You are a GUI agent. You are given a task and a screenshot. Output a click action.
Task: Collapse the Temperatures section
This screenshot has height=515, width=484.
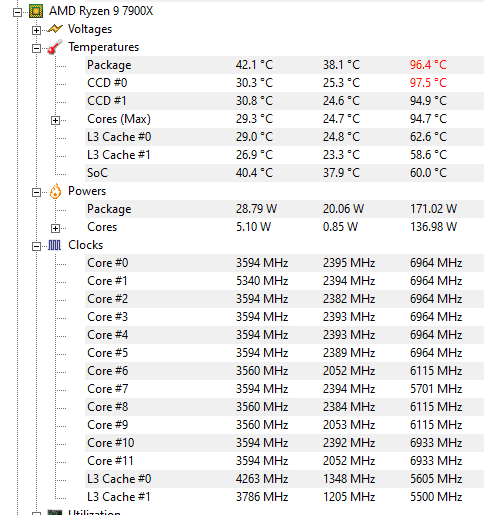(36, 49)
